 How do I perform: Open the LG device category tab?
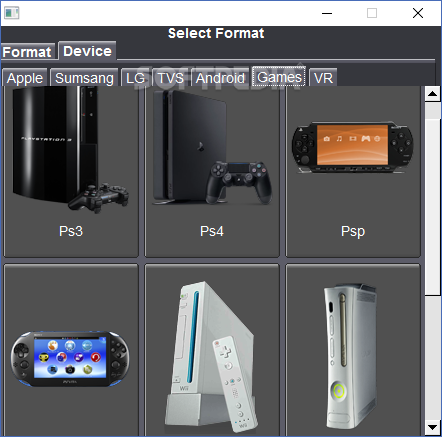click(135, 78)
